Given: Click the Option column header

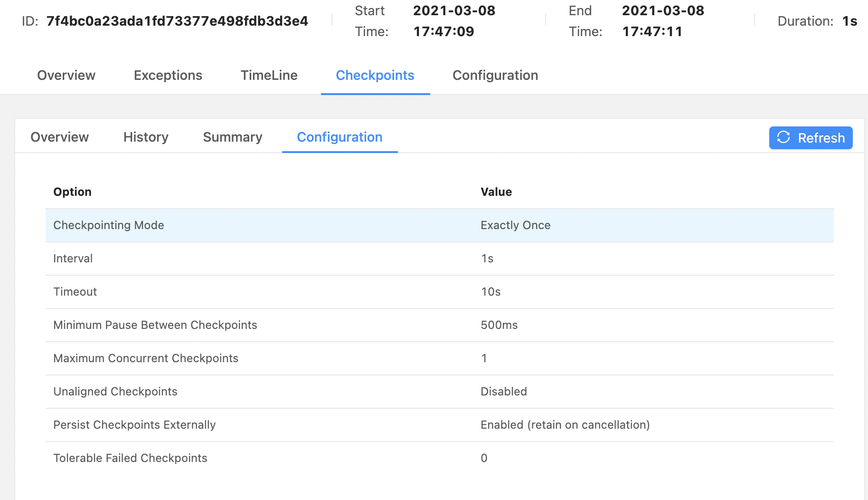Looking at the screenshot, I should click(72, 192).
